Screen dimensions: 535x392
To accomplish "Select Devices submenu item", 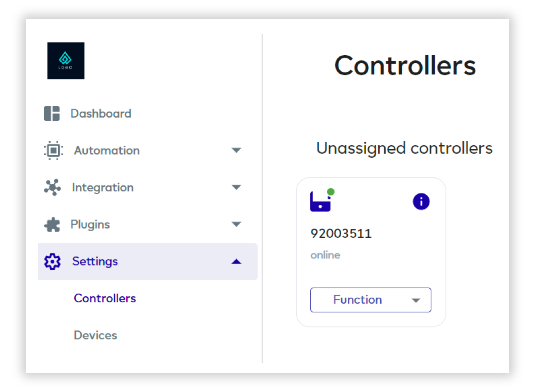I will 96,335.
